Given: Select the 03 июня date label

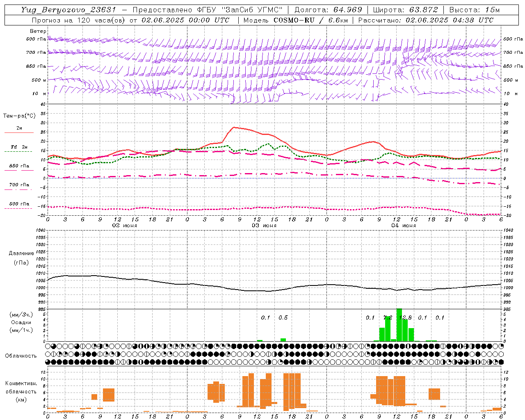Looking at the screenshot, I should pos(264,226).
